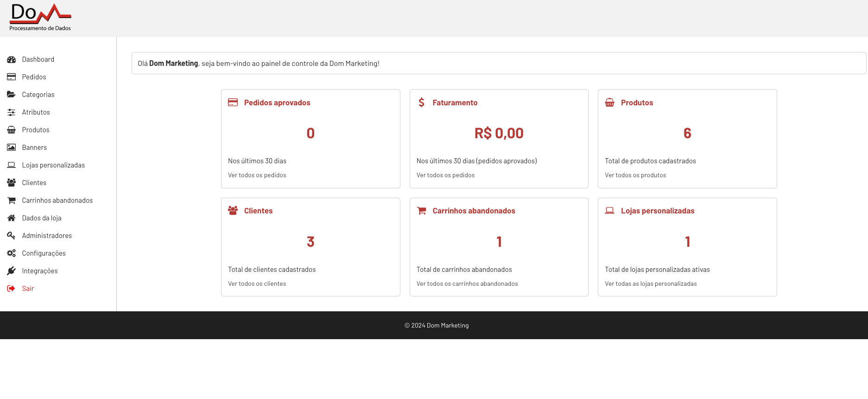This screenshot has width=868, height=399.
Task: Click the '© 2024 Dom Marketing' footer text
Action: (x=437, y=326)
